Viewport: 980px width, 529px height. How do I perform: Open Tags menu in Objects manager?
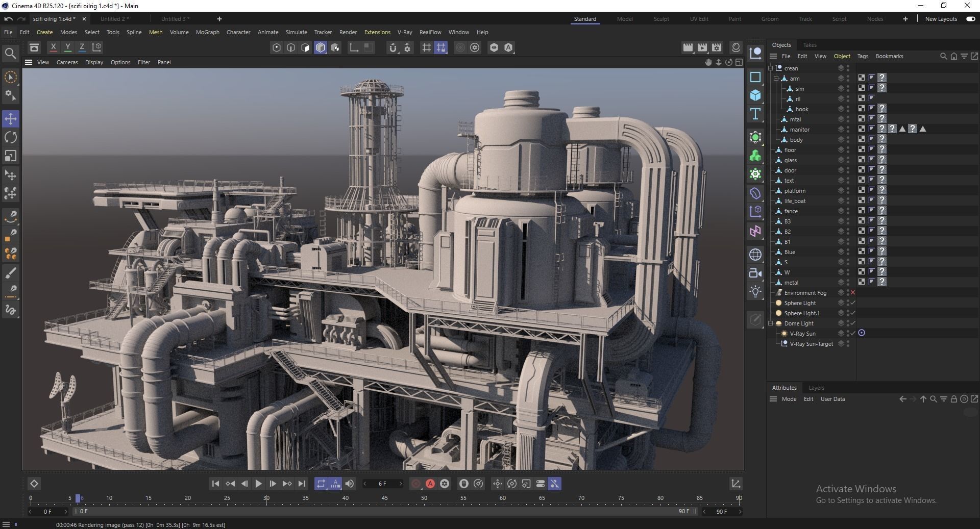tap(863, 56)
